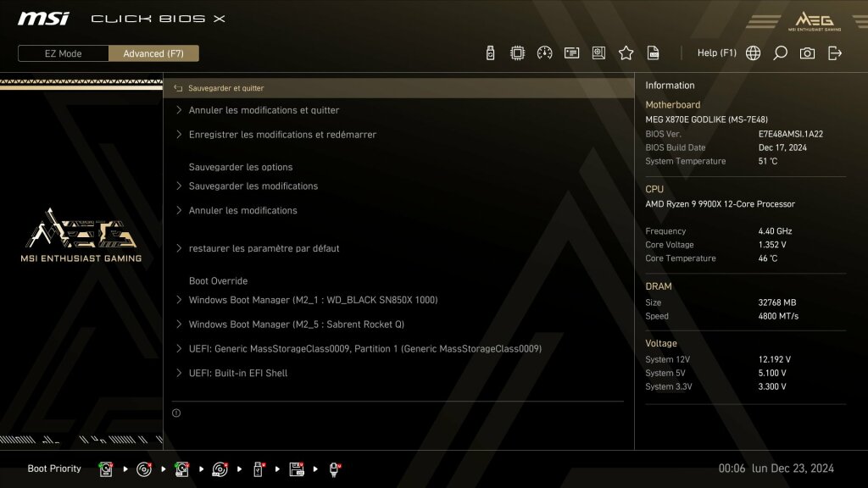Click motherboard name MEG X870E GODLIKE
This screenshot has height=488, width=868.
click(706, 119)
